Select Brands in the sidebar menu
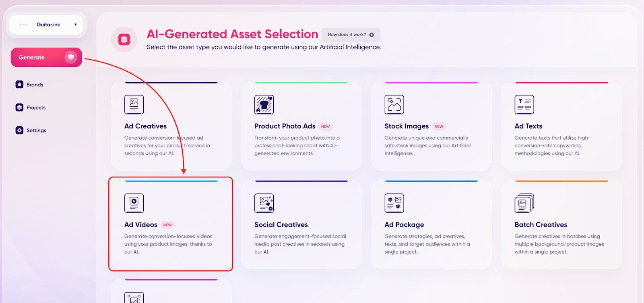 35,85
